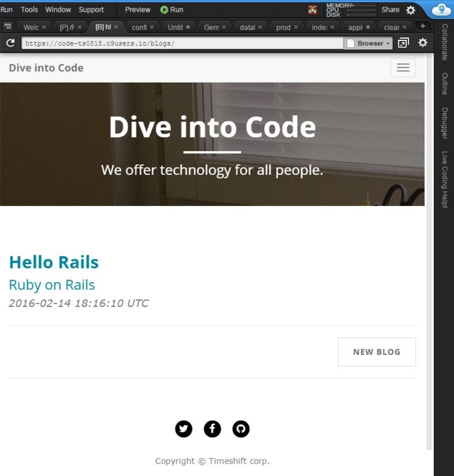Click the memory CPU disk stats meter
The width and height of the screenshot is (454, 476).
point(350,10)
